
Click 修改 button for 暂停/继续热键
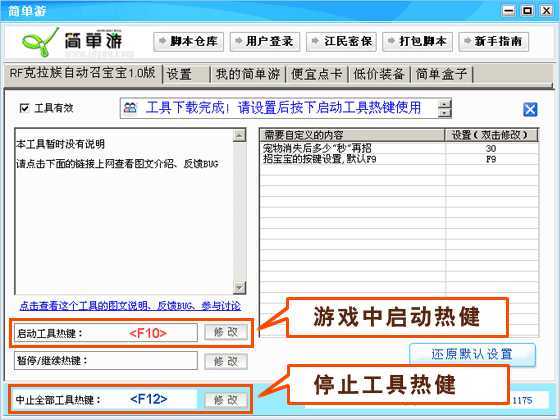click(x=226, y=361)
